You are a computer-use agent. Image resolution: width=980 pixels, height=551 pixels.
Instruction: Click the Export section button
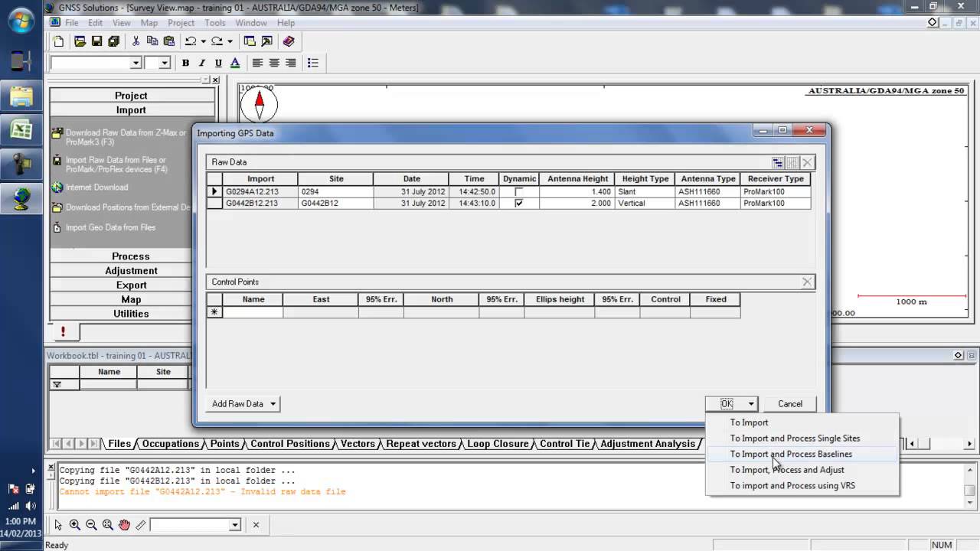coord(131,285)
